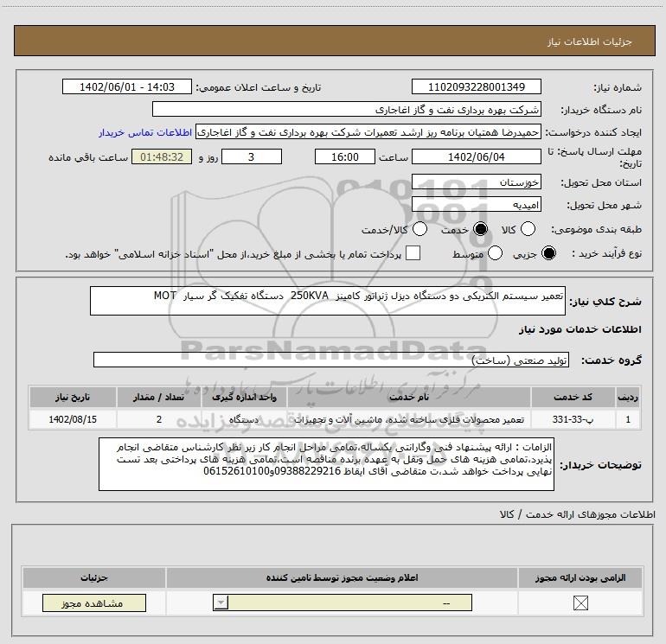Click the deadline time field 16:00
This screenshot has height=644, width=666.
(345, 156)
